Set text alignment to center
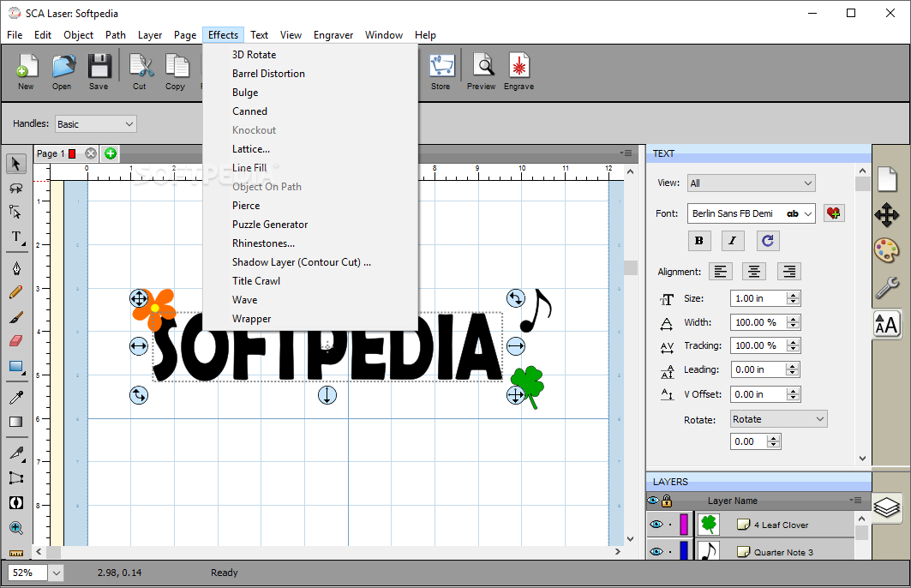The height and width of the screenshot is (588, 911). tap(754, 272)
